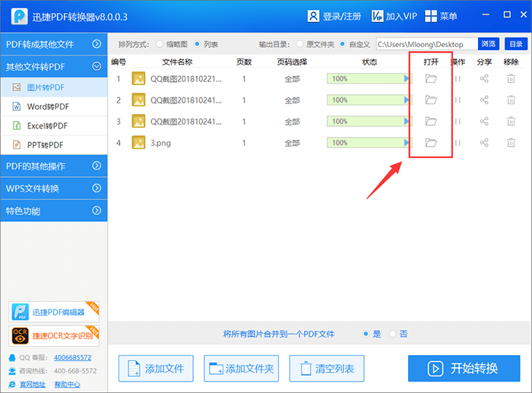Viewport: 532px width, 393px height.
Task: Select PPT转PDF in sidebar
Action: coord(54,145)
